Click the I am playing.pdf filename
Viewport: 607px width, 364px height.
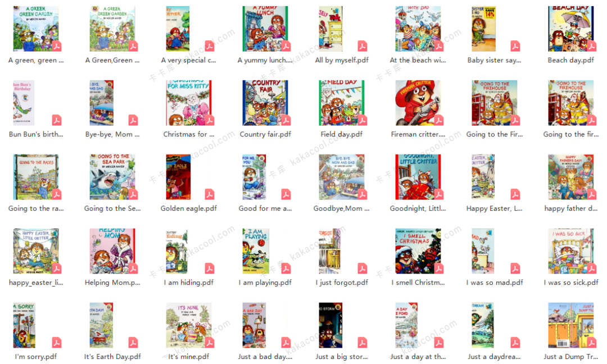click(265, 283)
